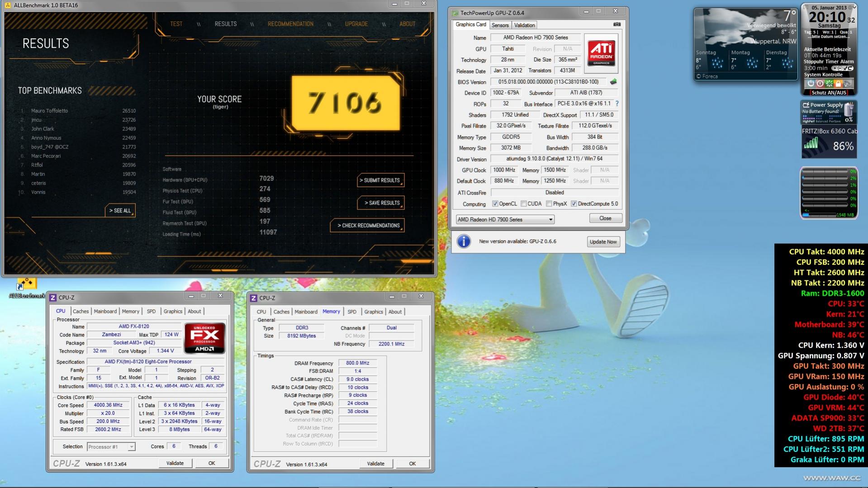Click the red restart icon in System Kontrolle
Screen dimensions: 868x488
(x=820, y=83)
